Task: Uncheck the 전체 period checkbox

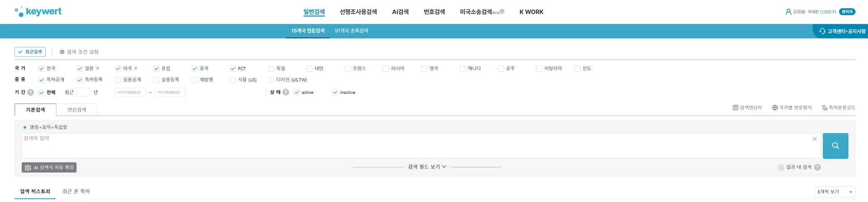Action: point(41,93)
